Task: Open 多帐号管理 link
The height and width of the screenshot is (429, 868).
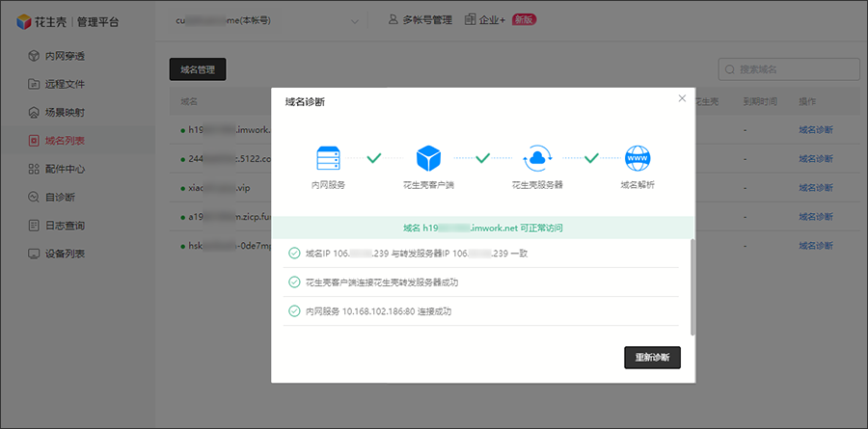Action: click(420, 20)
